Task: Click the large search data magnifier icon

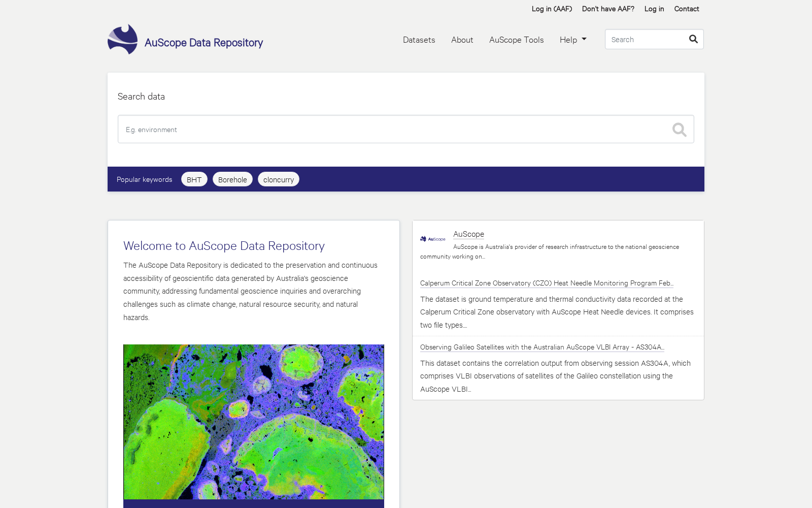Action: (679, 130)
